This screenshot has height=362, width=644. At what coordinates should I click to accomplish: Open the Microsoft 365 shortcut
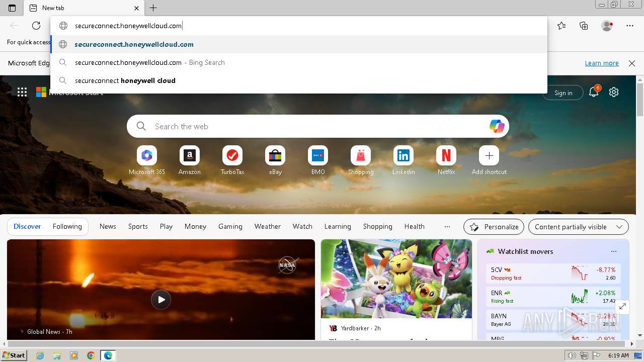(147, 160)
